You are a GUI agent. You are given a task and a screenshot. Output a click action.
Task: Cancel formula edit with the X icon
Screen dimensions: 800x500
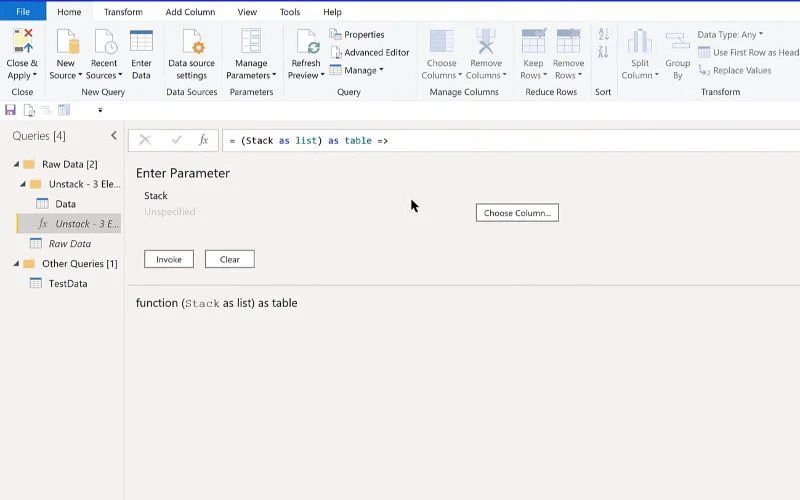145,140
